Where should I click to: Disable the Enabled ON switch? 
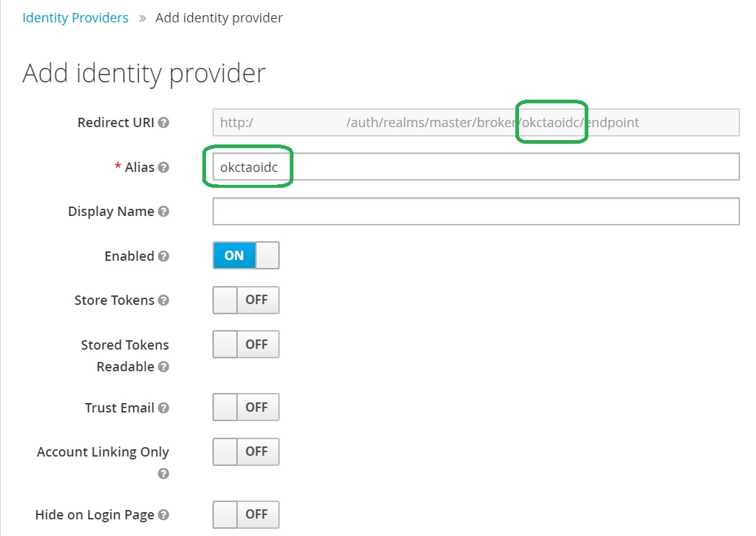click(x=246, y=256)
